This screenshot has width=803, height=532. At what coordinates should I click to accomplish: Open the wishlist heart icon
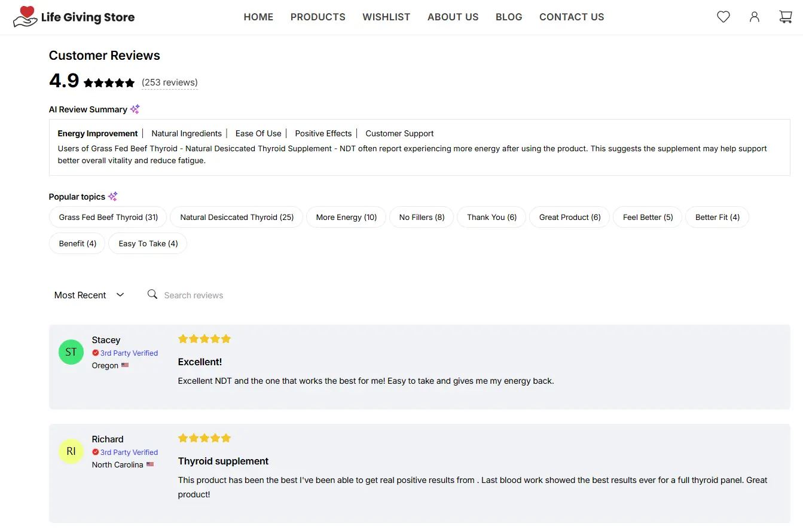[723, 17]
